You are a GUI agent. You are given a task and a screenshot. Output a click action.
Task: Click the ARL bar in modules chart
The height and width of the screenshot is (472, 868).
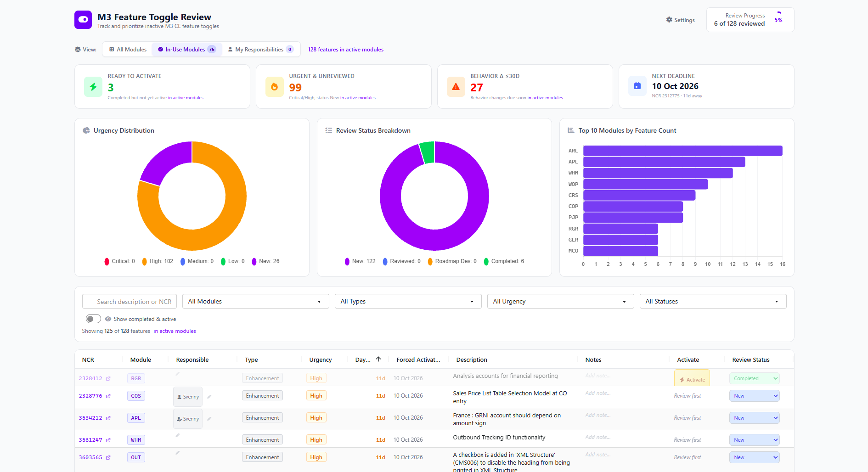tap(682, 151)
